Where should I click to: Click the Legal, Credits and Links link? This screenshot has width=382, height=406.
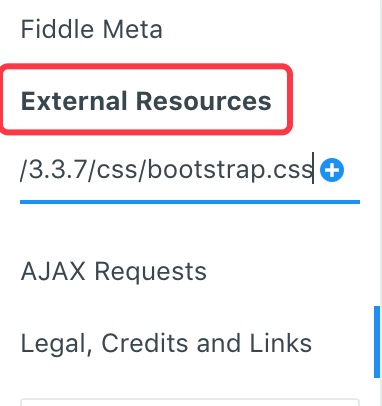tap(166, 343)
